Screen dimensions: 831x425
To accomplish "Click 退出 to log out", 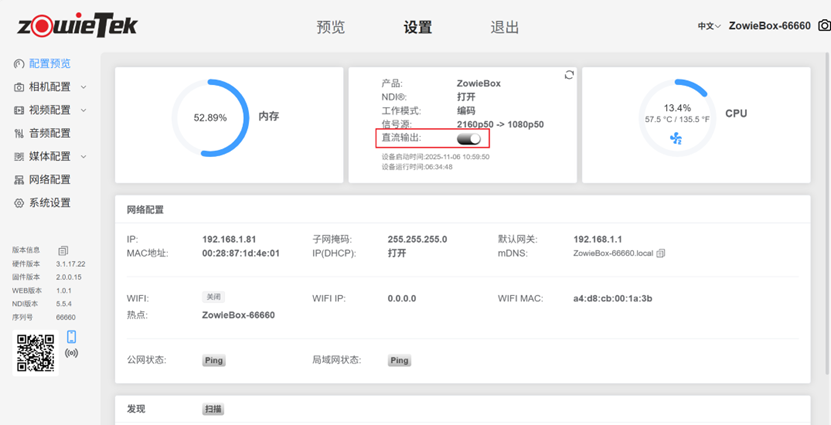I will pos(505,27).
